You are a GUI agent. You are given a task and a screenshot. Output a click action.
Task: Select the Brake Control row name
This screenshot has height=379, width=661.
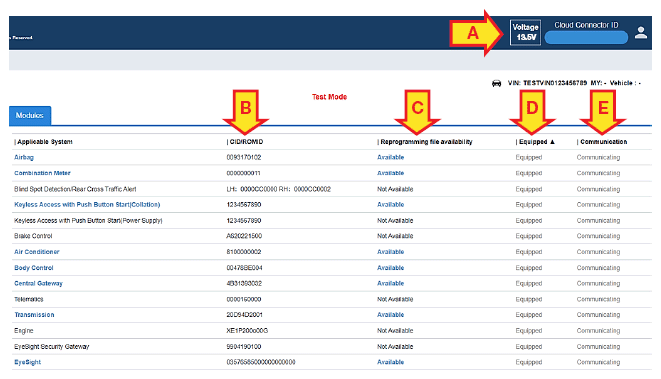coord(33,236)
